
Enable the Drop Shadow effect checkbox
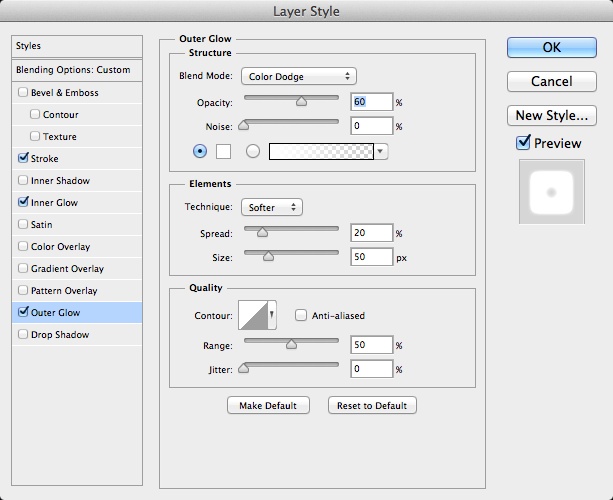point(23,335)
